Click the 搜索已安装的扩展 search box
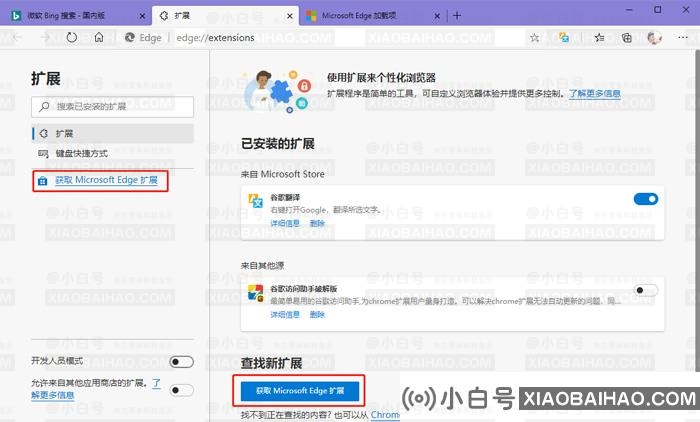This screenshot has width=700, height=422. [x=112, y=107]
